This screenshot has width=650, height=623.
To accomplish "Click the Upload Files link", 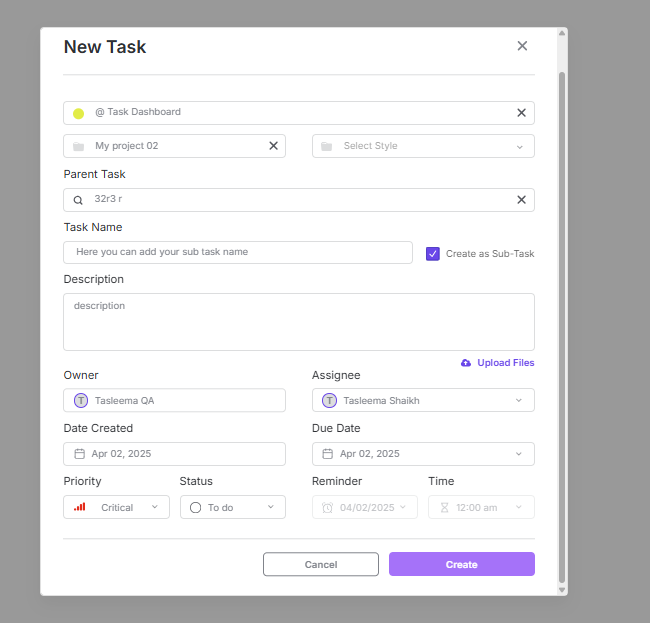I will [505, 363].
